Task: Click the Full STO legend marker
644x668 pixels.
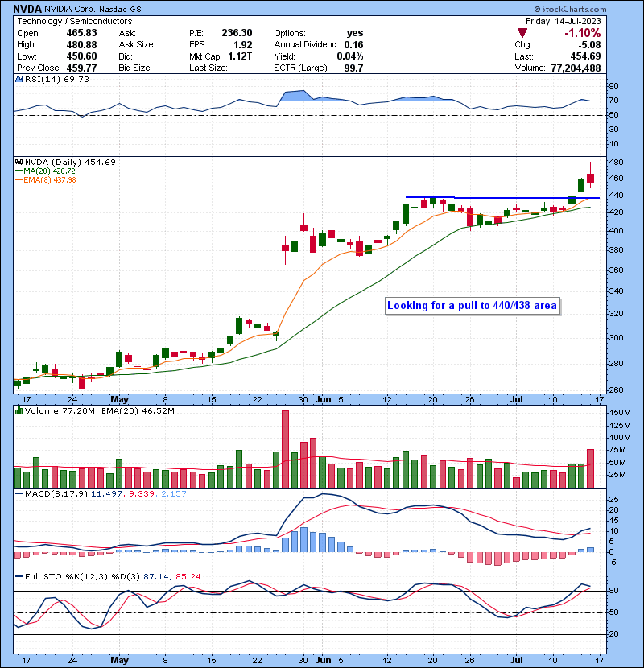Action: tap(17, 575)
